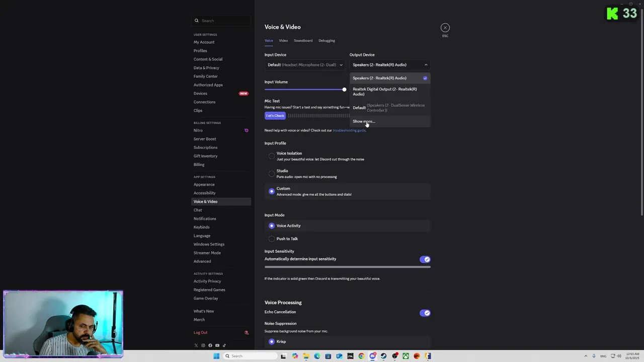The width and height of the screenshot is (644, 362).
Task: Open Devices settings with NEW badge
Action: 221,94
